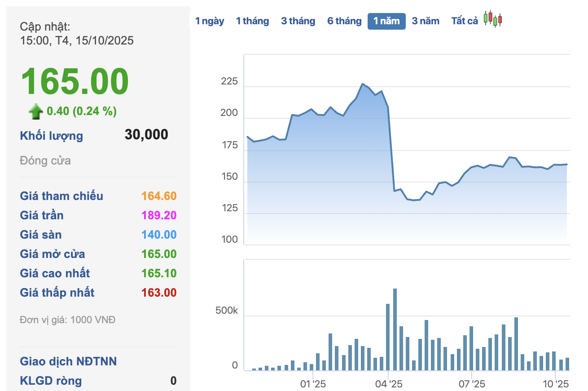Click the tallest volume bar in April 2025
The width and height of the screenshot is (588, 391).
tap(395, 329)
